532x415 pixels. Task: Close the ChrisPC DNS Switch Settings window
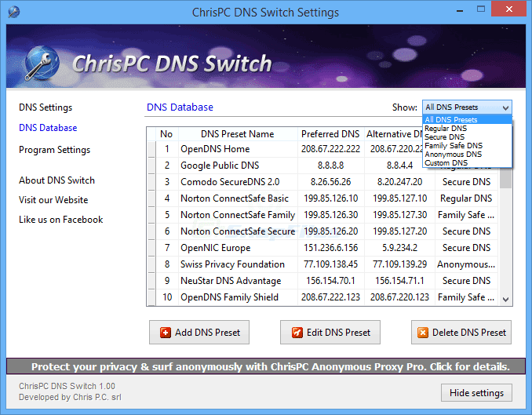point(508,9)
